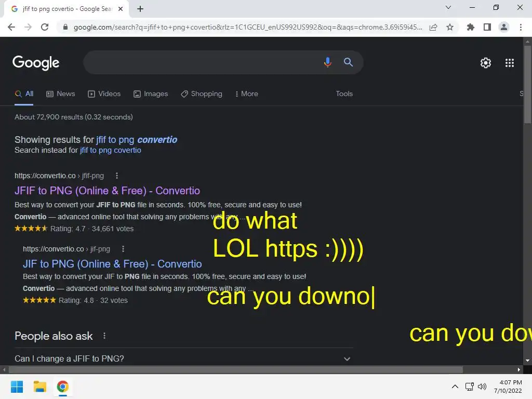Viewport: 532px width, 399px height.
Task: Click the scroll down arrow
Action: (x=527, y=361)
